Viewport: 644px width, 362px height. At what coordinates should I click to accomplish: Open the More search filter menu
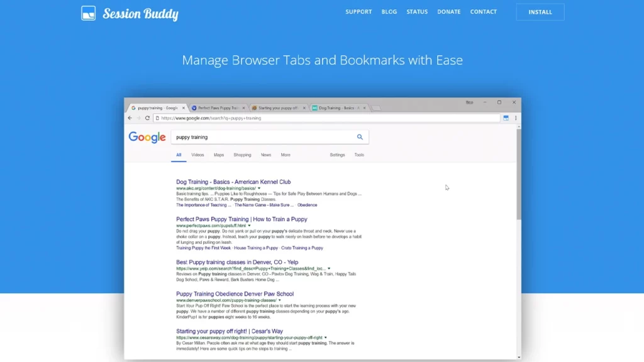pos(286,155)
